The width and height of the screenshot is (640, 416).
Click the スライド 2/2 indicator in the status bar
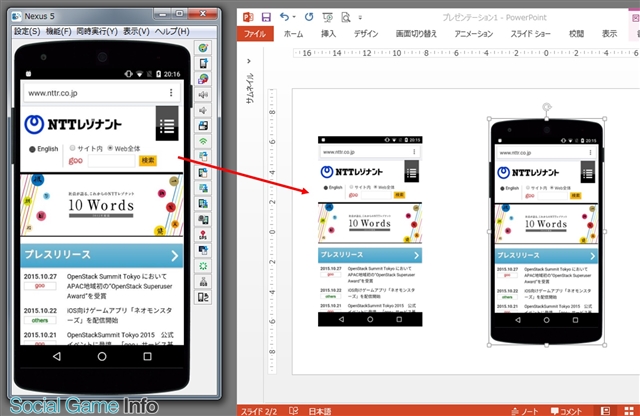(x=259, y=411)
